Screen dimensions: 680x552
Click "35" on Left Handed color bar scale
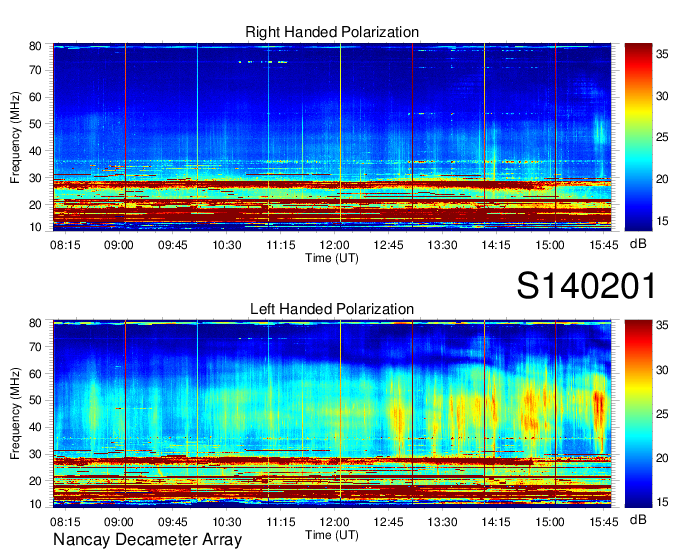pos(662,326)
